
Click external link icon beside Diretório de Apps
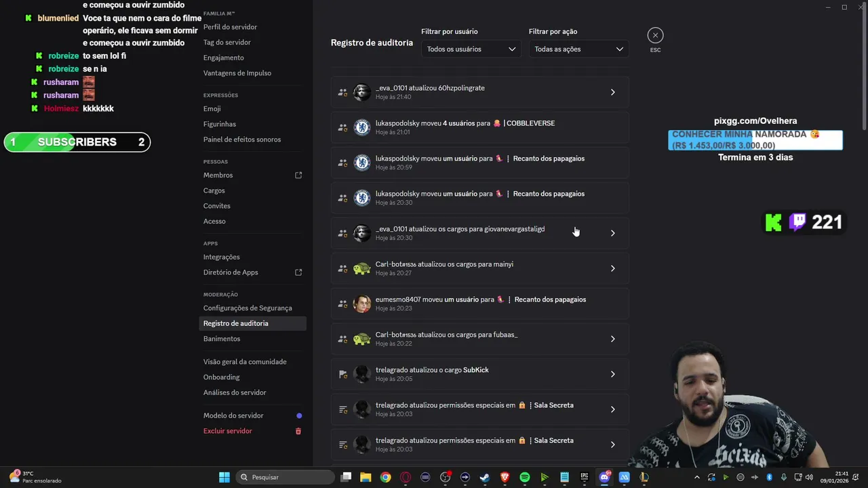(298, 272)
